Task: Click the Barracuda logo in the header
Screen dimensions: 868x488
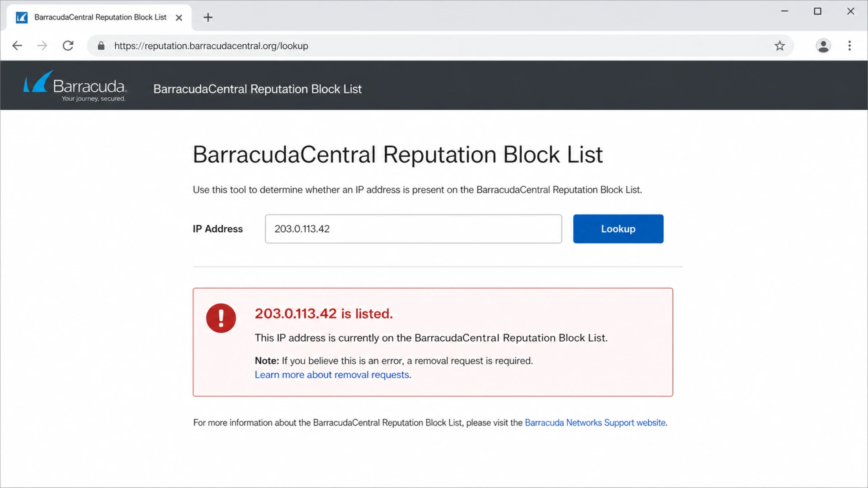Action: [75, 86]
